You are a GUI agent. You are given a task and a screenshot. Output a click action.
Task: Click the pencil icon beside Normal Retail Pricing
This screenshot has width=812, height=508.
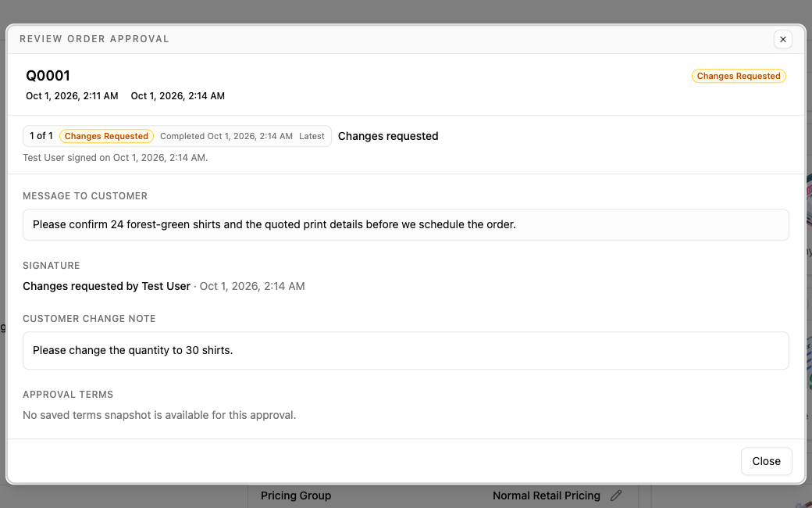coord(616,495)
